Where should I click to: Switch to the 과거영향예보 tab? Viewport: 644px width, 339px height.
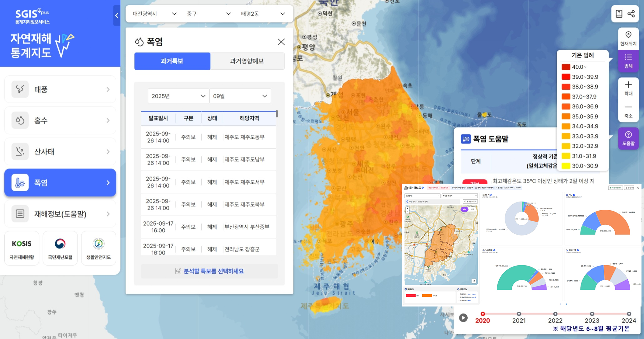[247, 61]
